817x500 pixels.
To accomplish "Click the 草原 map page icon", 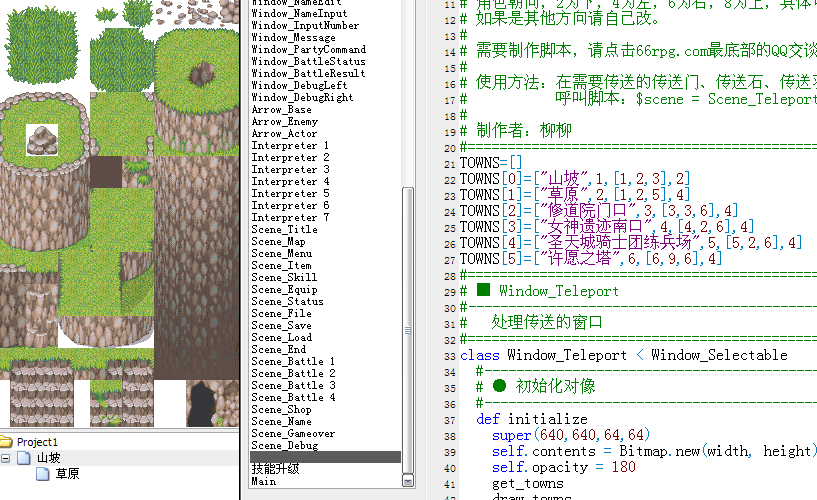I will click(43, 473).
